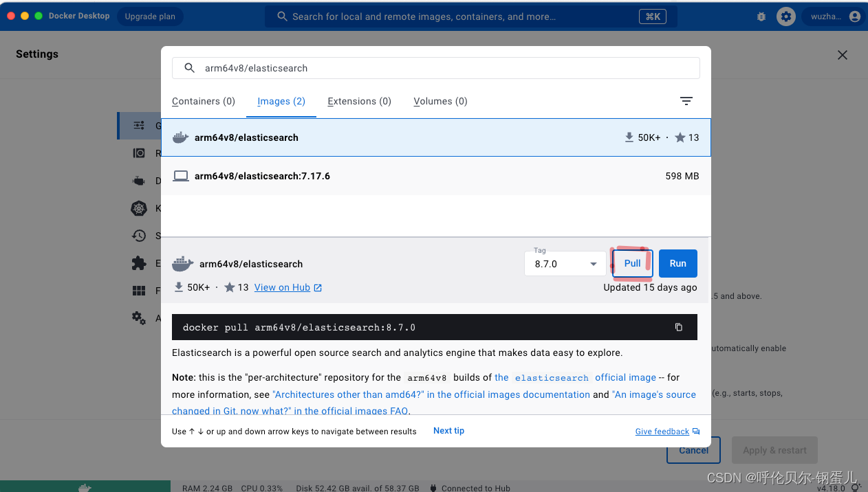Open the View on Hub link
This screenshot has height=492, width=868.
click(282, 287)
